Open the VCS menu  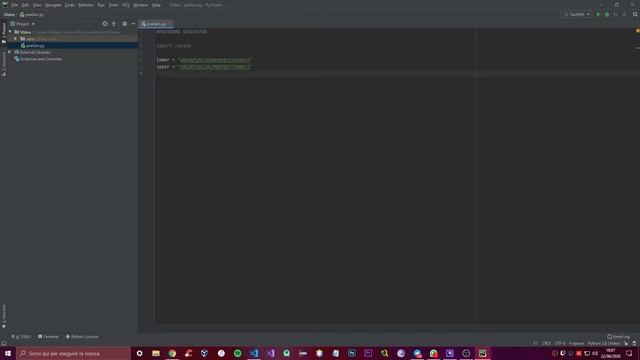click(x=126, y=5)
